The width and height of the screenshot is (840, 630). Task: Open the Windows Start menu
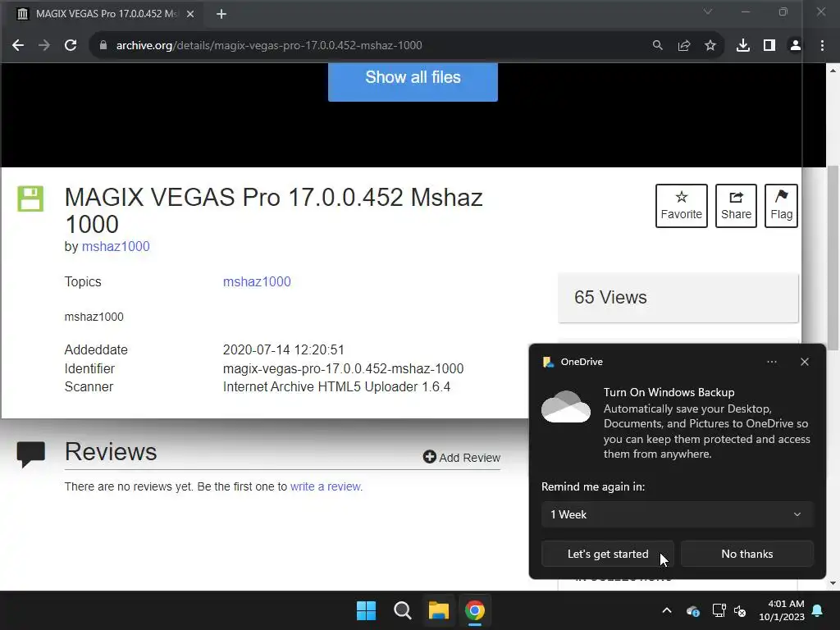click(367, 610)
